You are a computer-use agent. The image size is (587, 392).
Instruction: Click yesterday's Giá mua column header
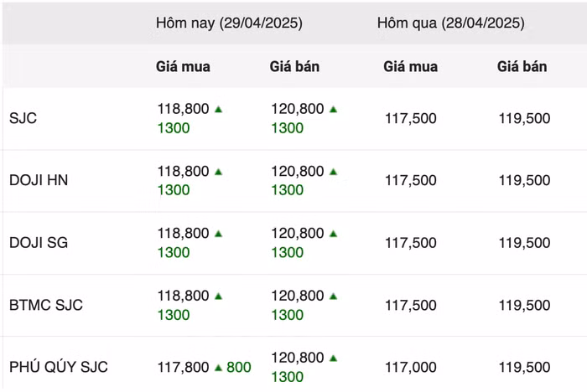(410, 66)
